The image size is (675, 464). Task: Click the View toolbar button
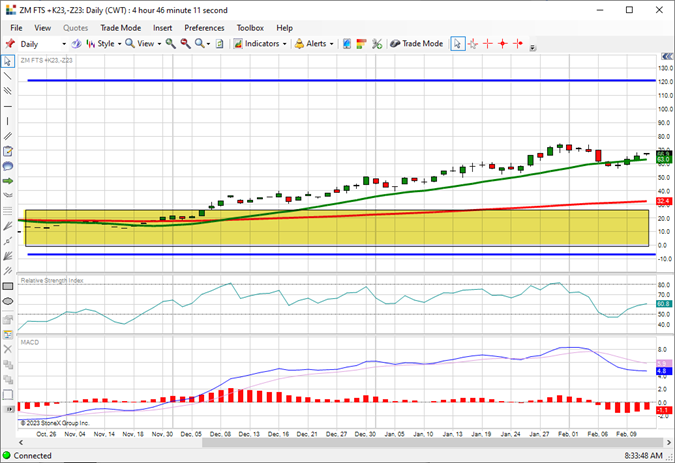point(143,43)
